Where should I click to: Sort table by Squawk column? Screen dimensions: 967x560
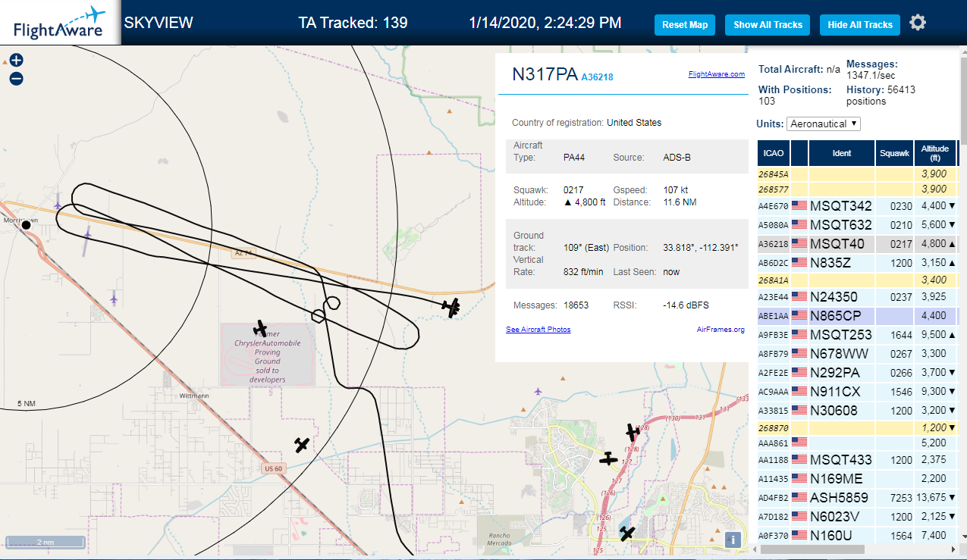click(894, 153)
